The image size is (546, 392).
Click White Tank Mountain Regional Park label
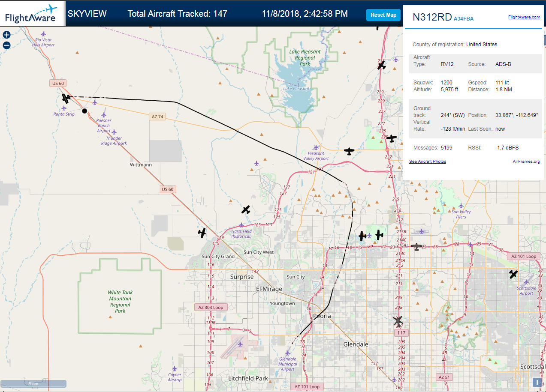click(120, 302)
